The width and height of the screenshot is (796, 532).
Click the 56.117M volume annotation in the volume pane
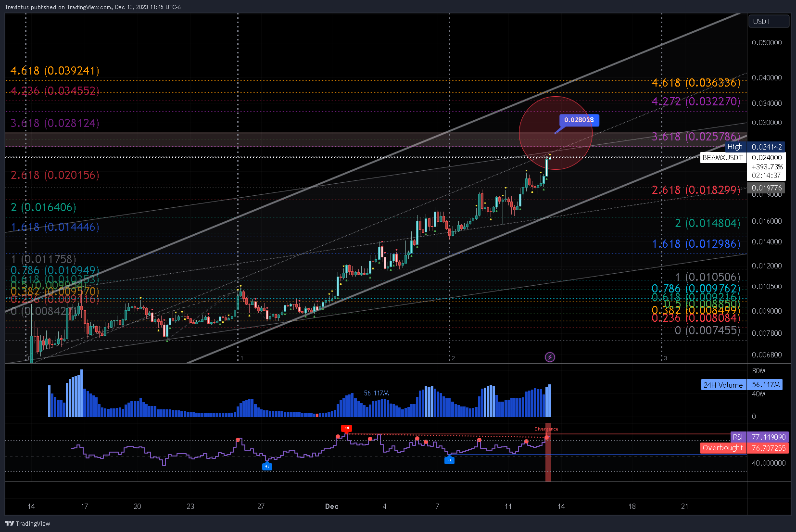coord(376,393)
